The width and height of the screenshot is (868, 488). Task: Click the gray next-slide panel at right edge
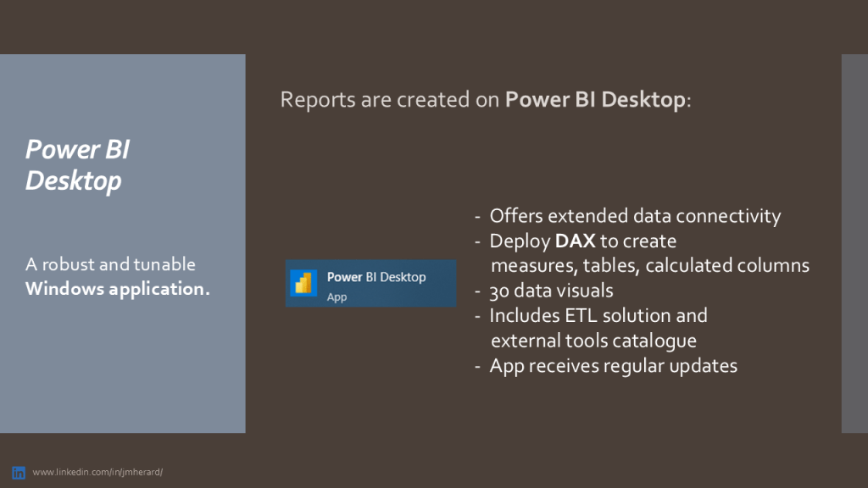[x=854, y=244]
